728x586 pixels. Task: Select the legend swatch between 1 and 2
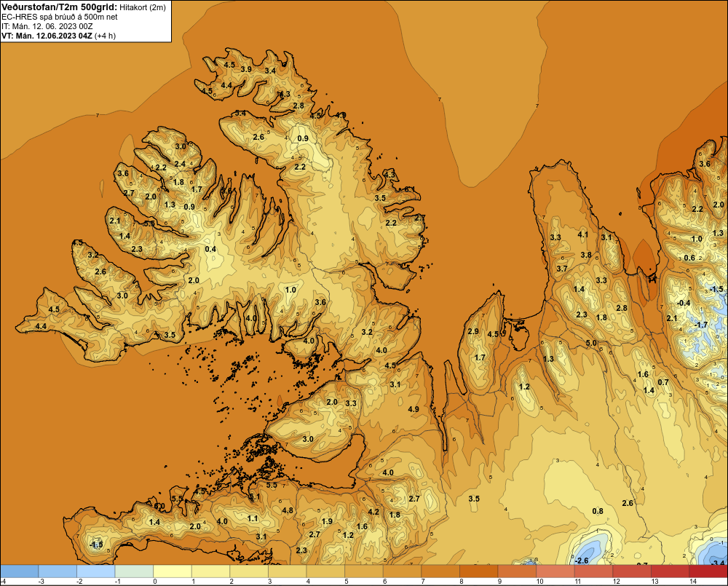tap(211, 571)
